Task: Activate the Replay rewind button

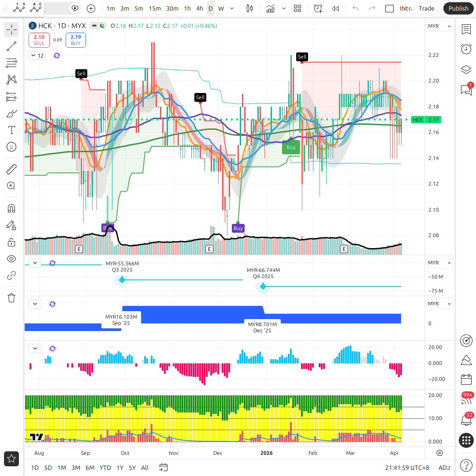Action: (x=335, y=8)
